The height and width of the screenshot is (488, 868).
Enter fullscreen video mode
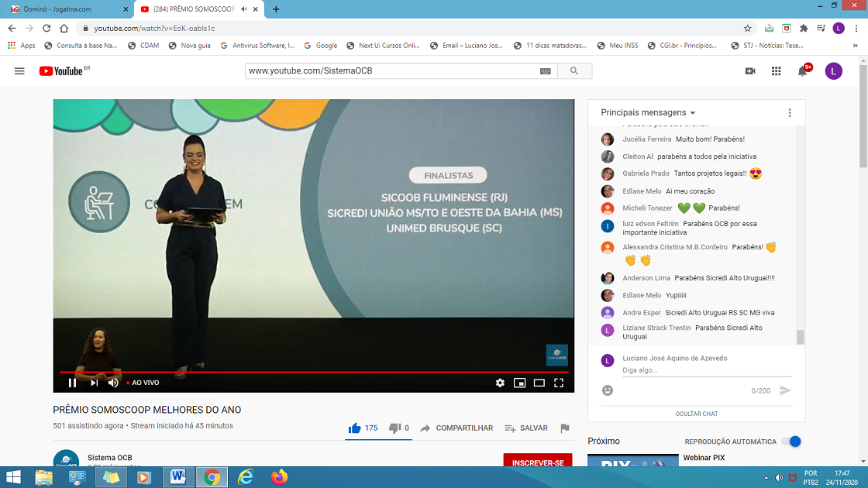558,383
